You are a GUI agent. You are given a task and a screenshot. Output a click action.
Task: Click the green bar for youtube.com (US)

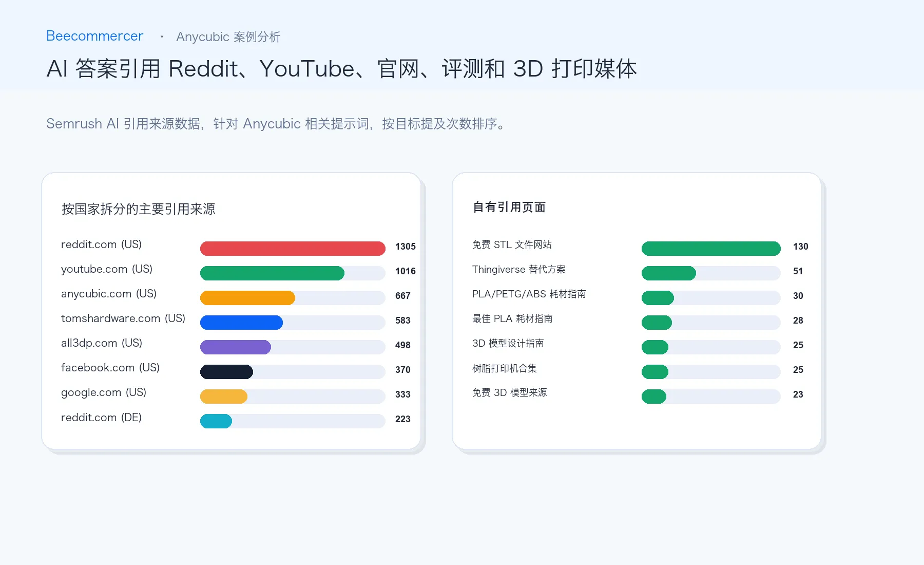pyautogui.click(x=272, y=273)
